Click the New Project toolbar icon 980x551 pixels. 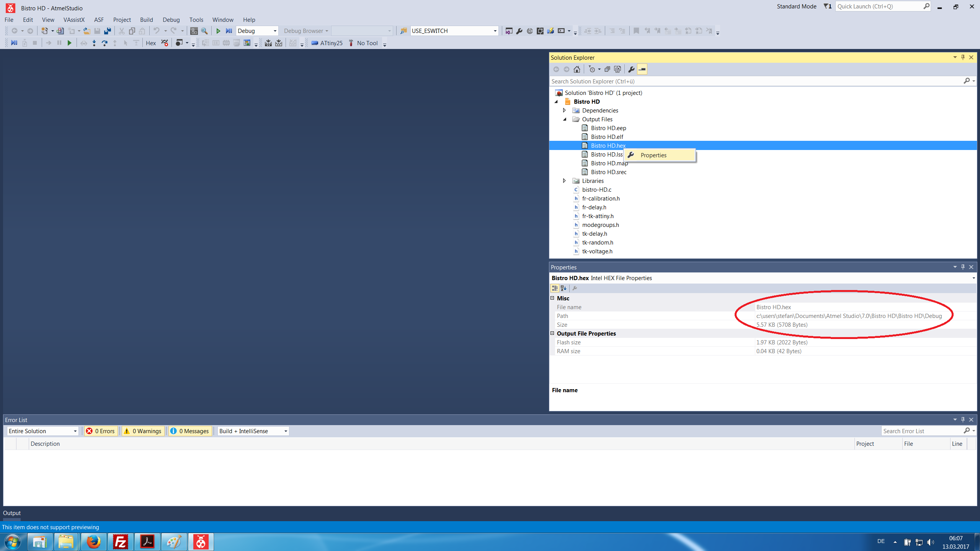click(x=44, y=31)
